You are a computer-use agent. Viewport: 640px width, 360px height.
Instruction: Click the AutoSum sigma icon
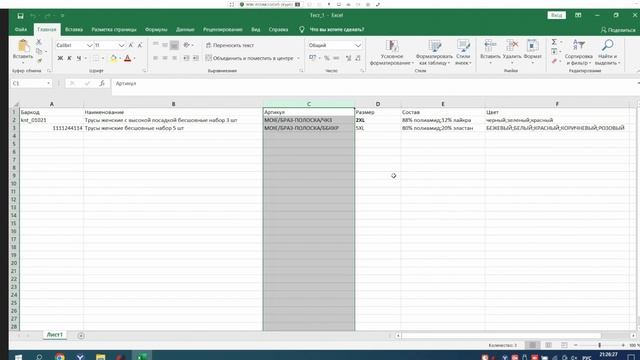click(x=554, y=42)
